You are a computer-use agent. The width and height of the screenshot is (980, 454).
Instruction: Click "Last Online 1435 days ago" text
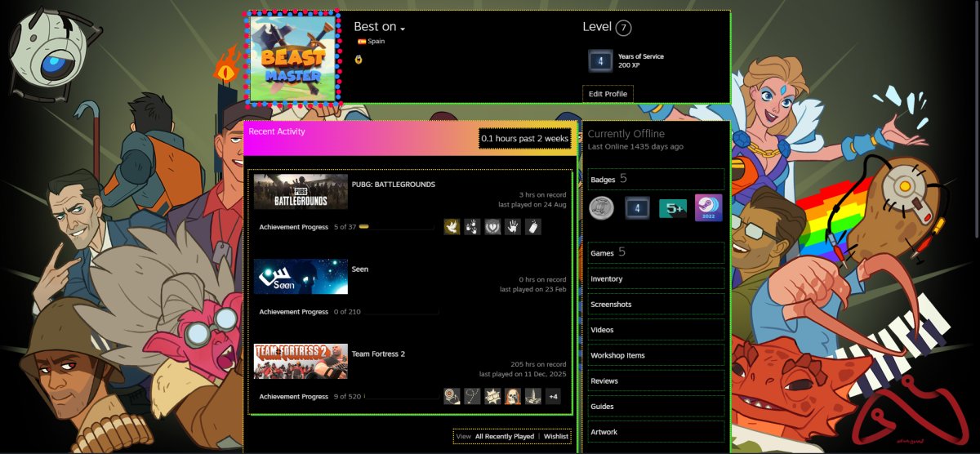635,147
